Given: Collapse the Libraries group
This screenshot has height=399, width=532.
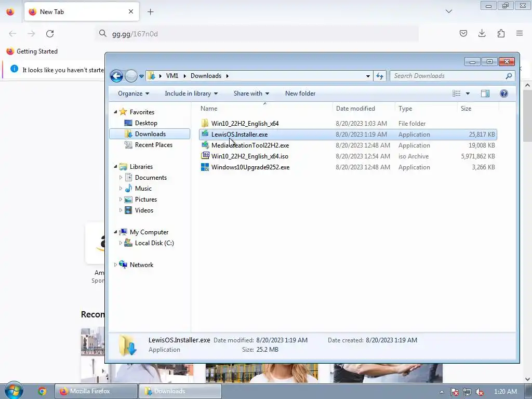Looking at the screenshot, I should click(115, 166).
